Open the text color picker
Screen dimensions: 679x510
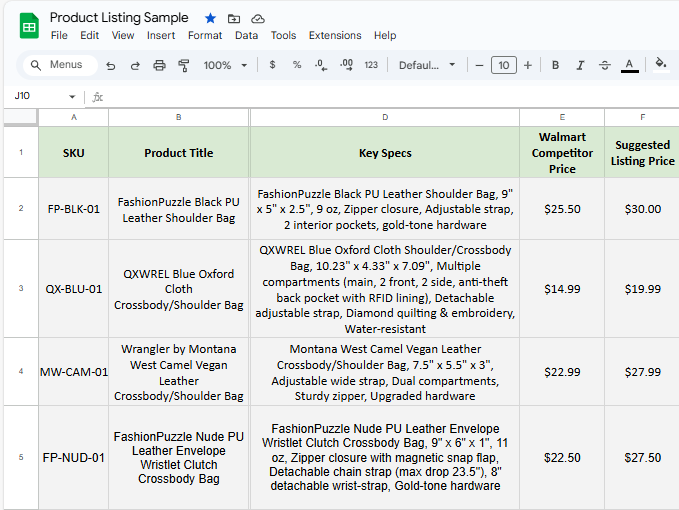point(630,65)
